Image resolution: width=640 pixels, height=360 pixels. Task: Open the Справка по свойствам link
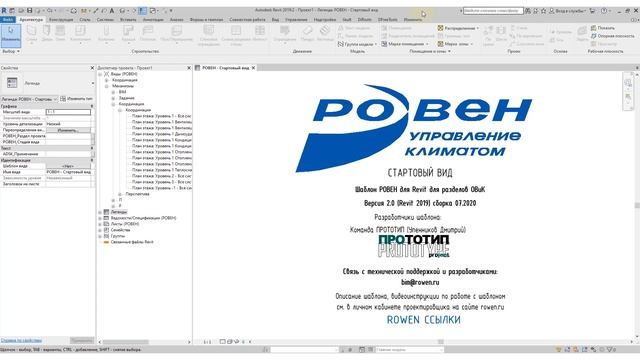21,340
